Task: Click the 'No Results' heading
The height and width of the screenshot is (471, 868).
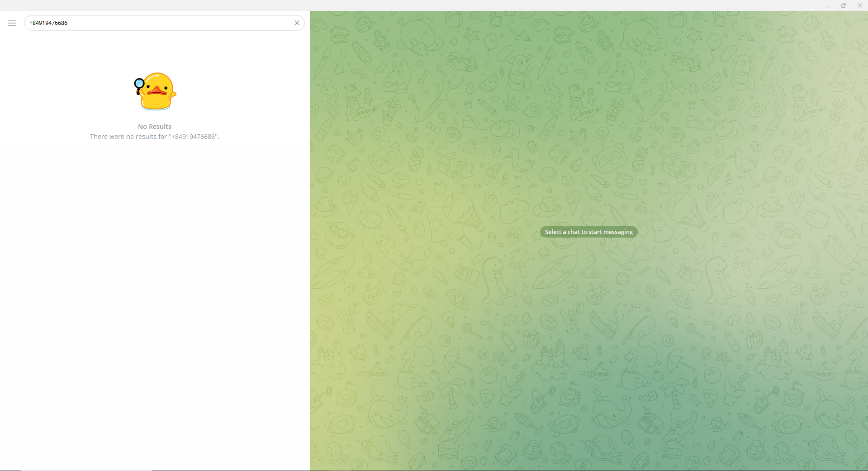Action: [x=154, y=126]
